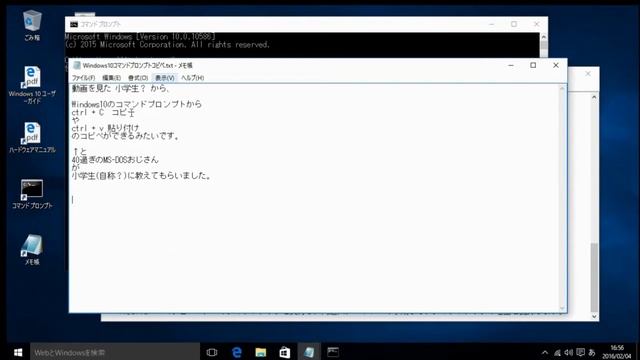Viewport: 640px width, 360px height.
Task: Close the background window behind Notepad
Action: (588, 73)
